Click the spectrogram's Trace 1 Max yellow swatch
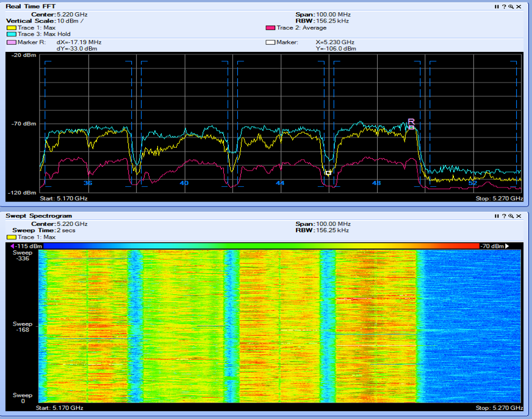The width and height of the screenshot is (532, 419). tap(11, 237)
